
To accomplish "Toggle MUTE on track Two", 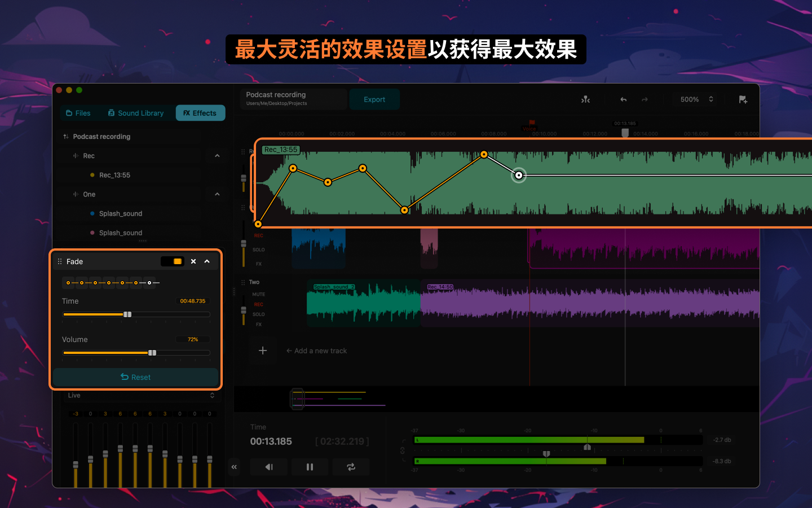I will pyautogui.click(x=259, y=294).
